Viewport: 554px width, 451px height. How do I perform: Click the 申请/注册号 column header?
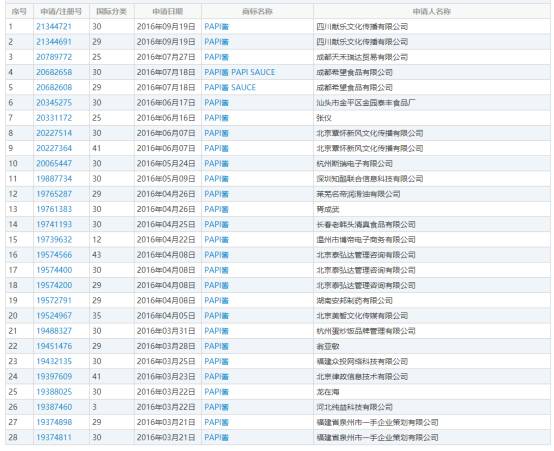61,12
